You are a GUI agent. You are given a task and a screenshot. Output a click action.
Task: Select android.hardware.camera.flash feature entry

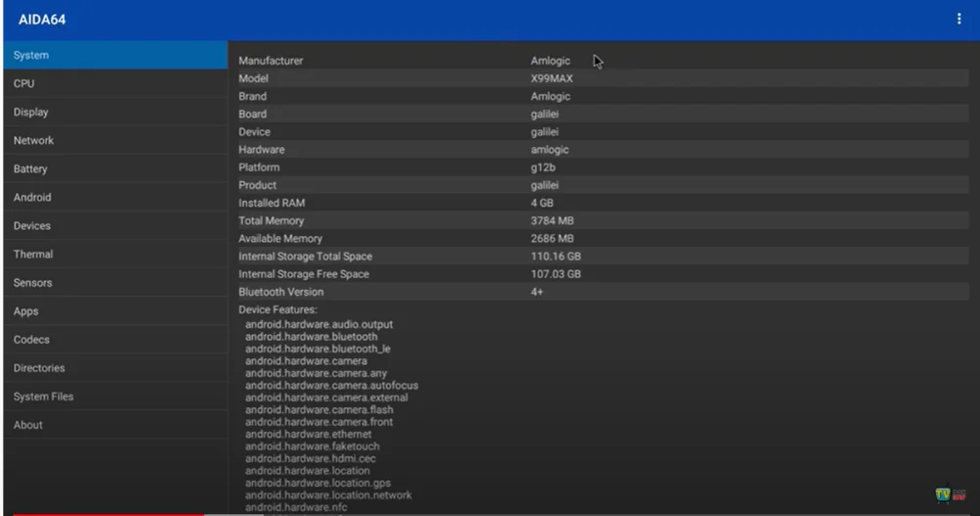(x=319, y=410)
